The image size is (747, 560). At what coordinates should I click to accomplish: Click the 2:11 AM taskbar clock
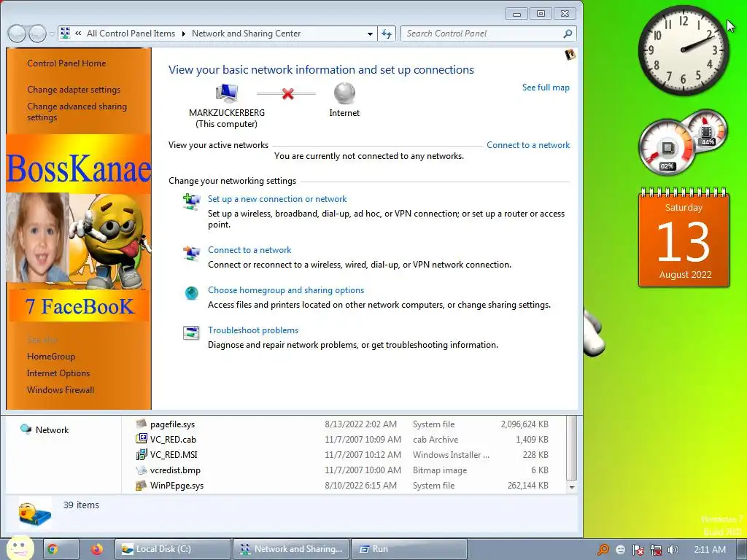(x=709, y=549)
